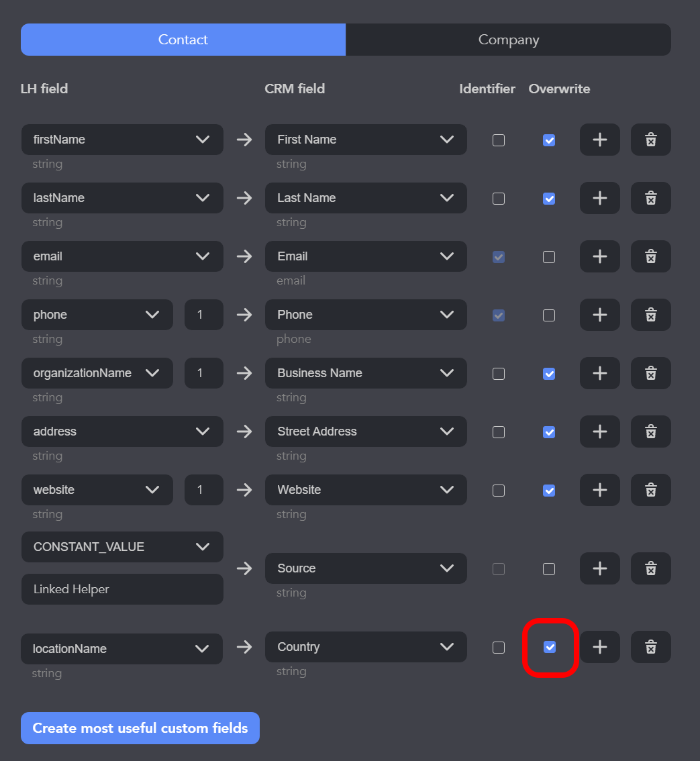700x761 pixels.
Task: Click Create most useful custom fields
Action: pos(140,728)
